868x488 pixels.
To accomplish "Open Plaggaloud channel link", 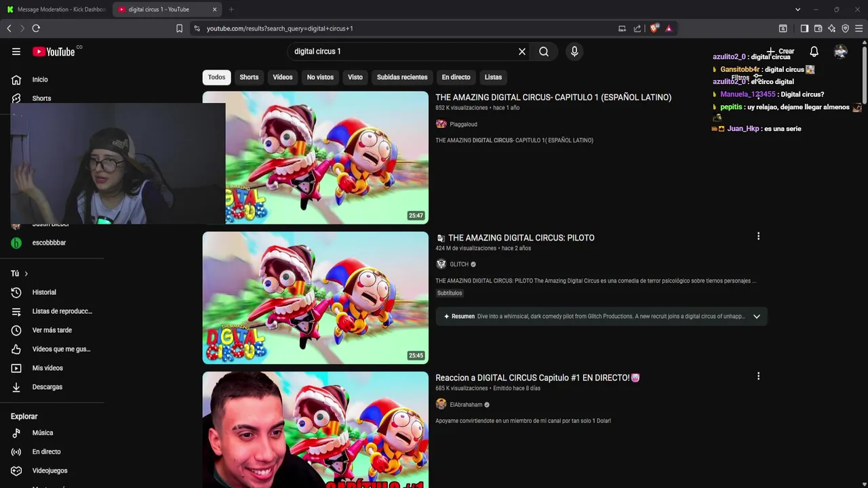I will tap(463, 125).
